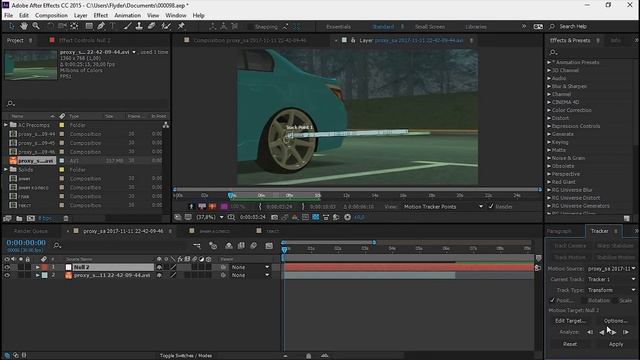The image size is (640, 360).
Task: Hide the Null 2 layer eye
Action: pos(7,267)
